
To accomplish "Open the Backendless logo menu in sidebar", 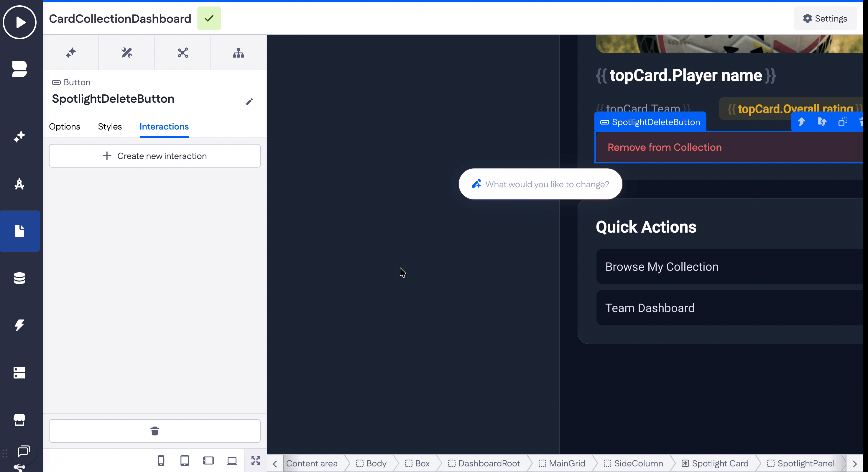I will pos(19,69).
